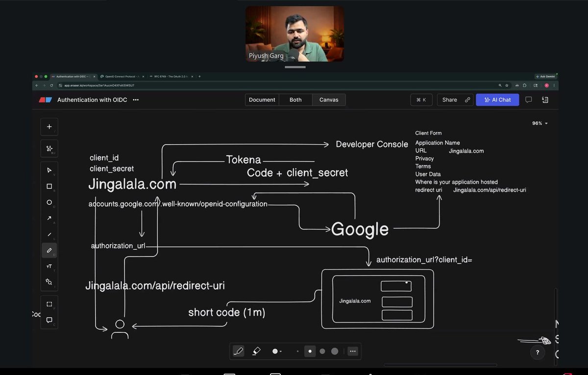Select the rectangle shape tool

coord(49,187)
